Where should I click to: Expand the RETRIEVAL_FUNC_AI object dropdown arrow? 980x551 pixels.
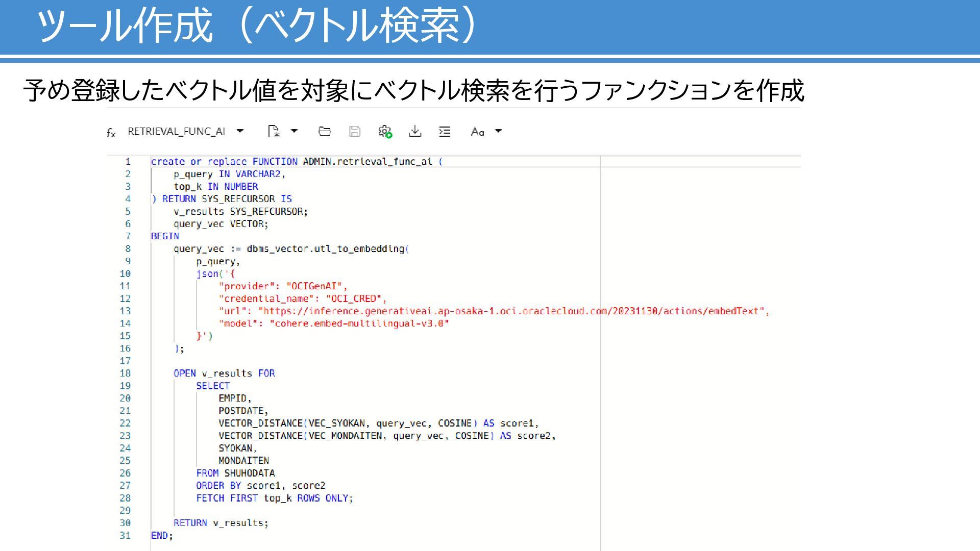pos(240,131)
